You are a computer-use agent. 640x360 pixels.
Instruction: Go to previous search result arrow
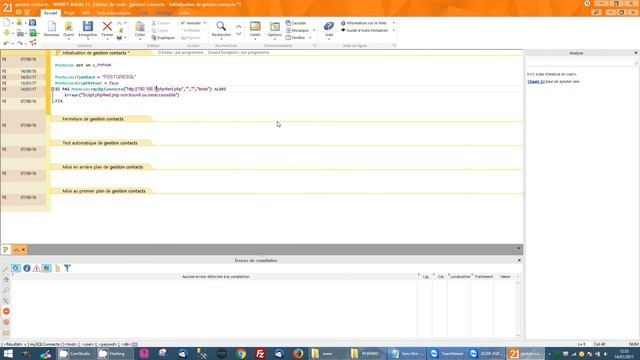(239, 27)
